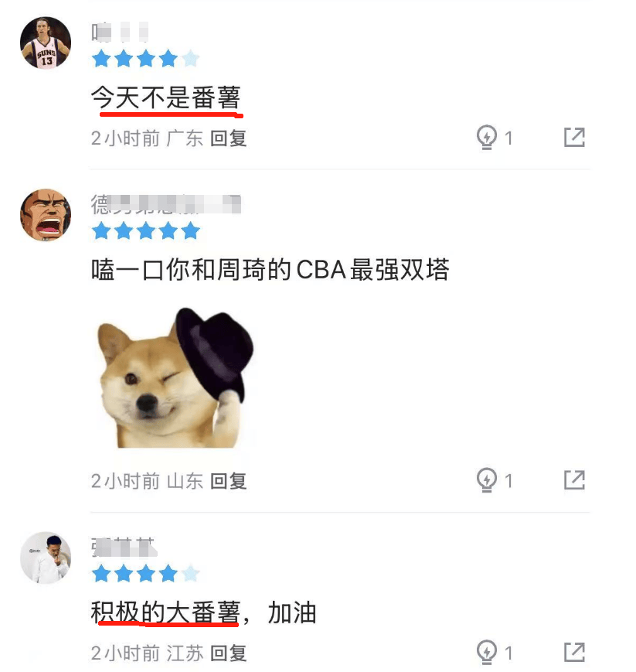Like the CBA最强双塔 comment

[487, 480]
